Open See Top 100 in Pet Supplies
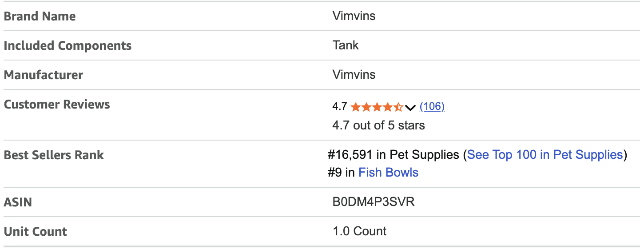 [545, 155]
